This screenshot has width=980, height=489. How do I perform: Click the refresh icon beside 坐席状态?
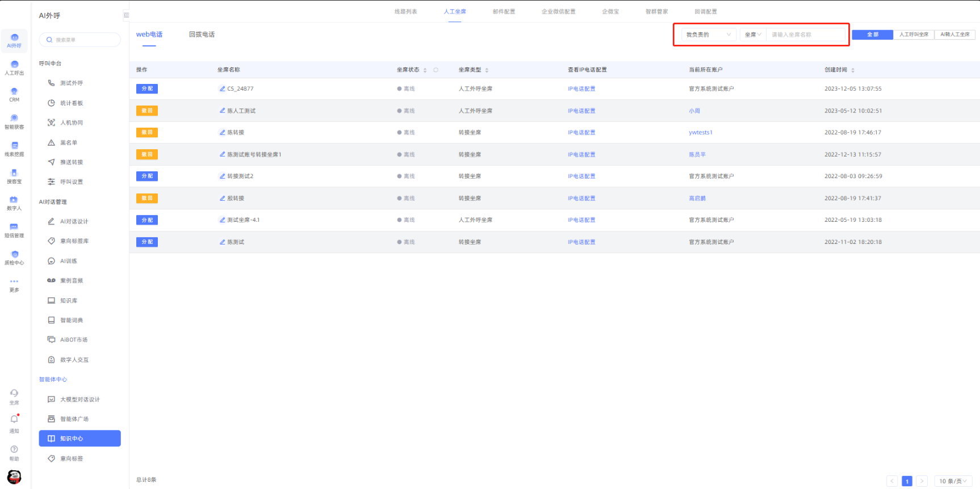pyautogui.click(x=436, y=70)
